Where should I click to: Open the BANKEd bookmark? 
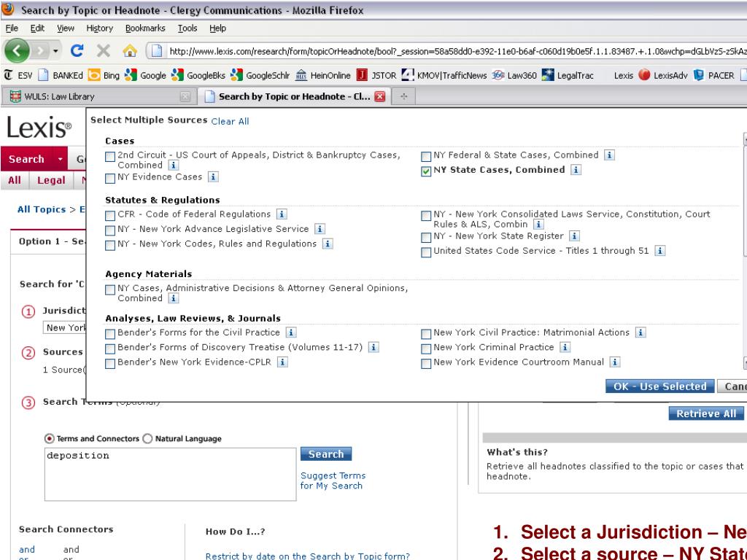pyautogui.click(x=61, y=75)
